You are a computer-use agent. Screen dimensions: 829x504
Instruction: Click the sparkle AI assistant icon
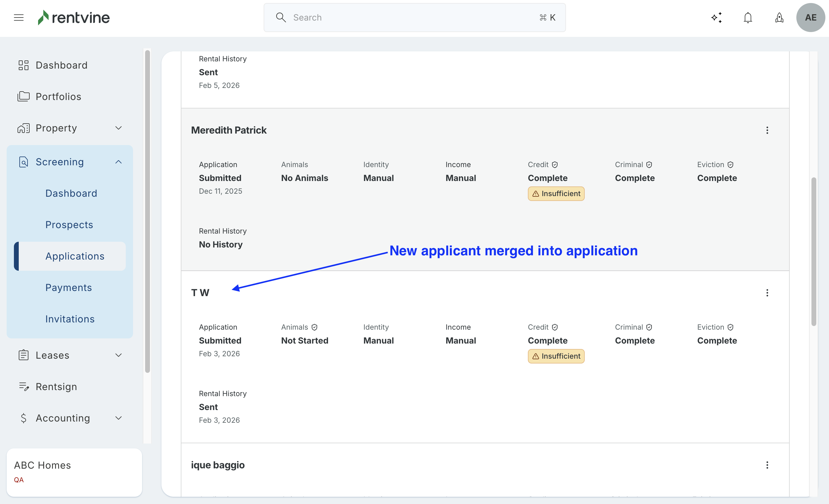coord(717,18)
